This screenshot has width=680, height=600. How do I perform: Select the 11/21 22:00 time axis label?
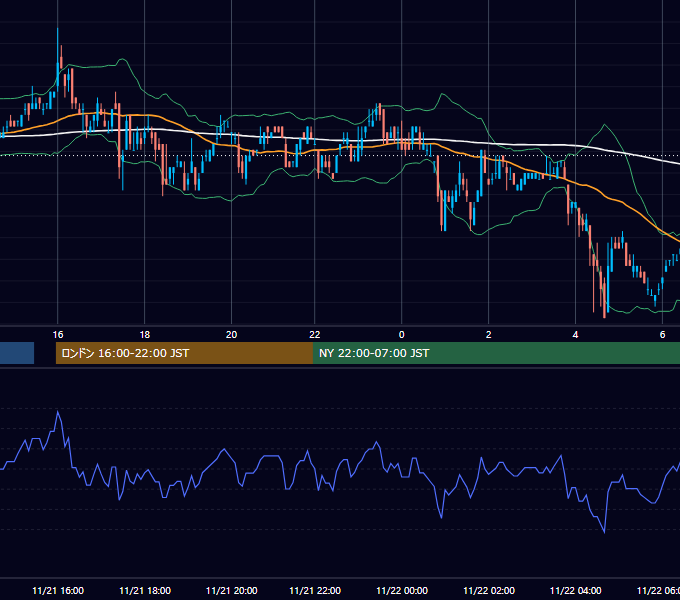click(315, 590)
